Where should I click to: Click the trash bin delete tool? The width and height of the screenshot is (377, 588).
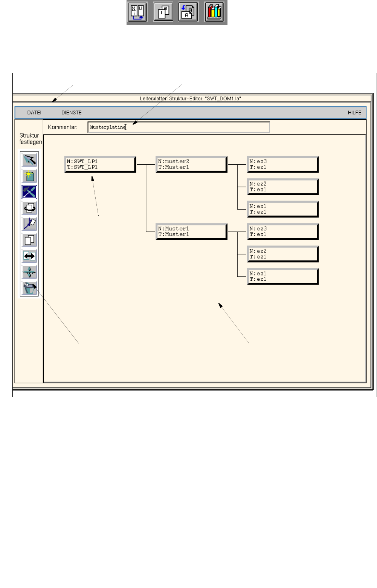pyautogui.click(x=29, y=288)
